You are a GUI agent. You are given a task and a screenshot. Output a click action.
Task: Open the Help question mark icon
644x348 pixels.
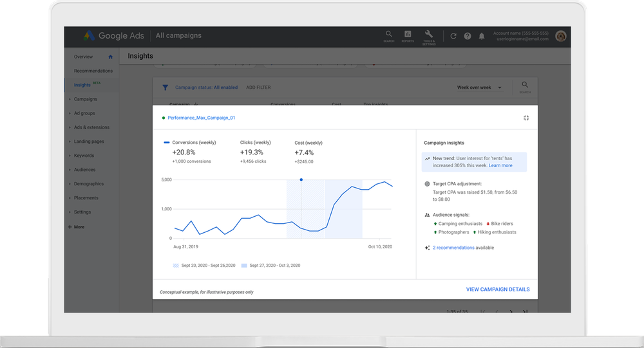(x=468, y=36)
